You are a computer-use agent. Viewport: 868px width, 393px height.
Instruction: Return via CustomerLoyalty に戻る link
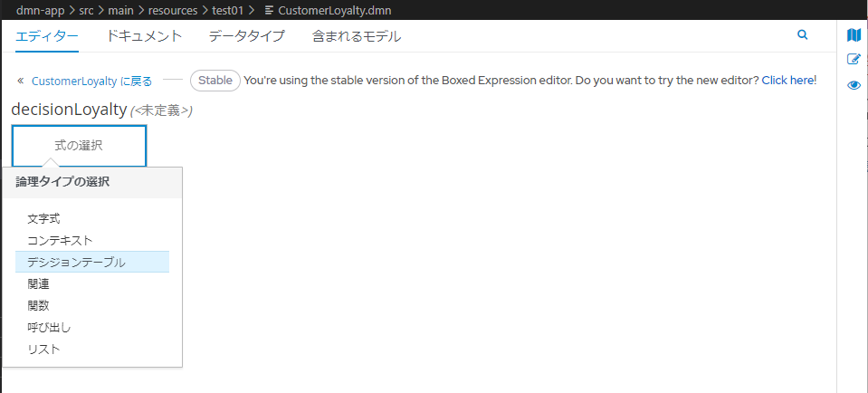92,81
